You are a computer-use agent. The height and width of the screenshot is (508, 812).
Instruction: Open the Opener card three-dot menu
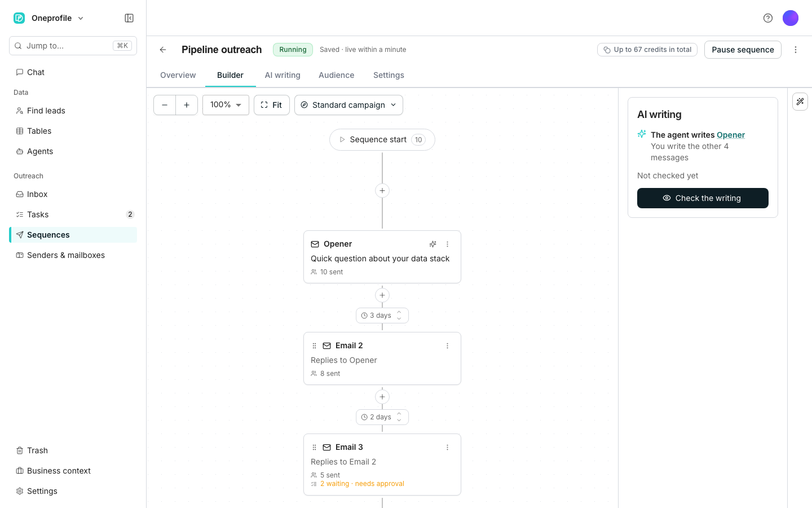tap(448, 244)
